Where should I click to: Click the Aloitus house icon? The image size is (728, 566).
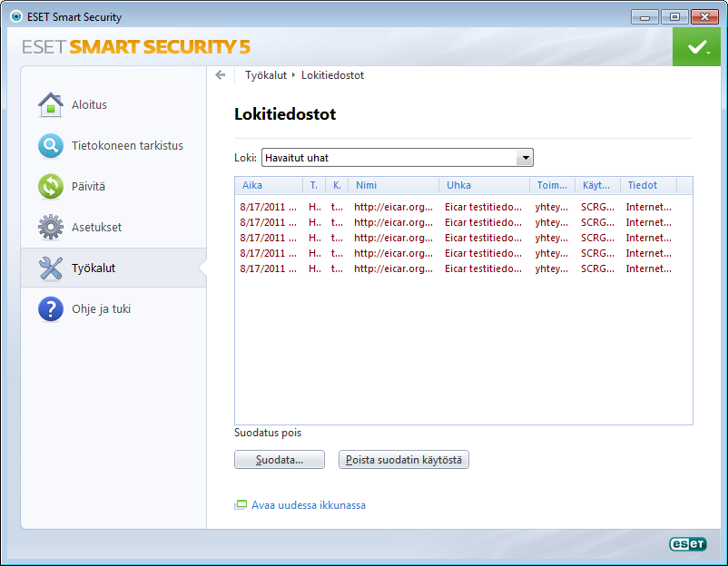coord(51,105)
